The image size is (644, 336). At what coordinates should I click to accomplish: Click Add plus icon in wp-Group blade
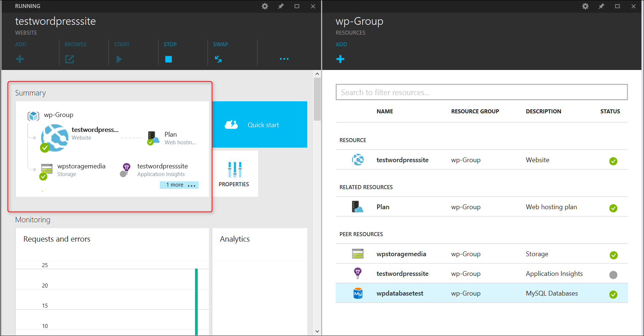click(x=340, y=59)
